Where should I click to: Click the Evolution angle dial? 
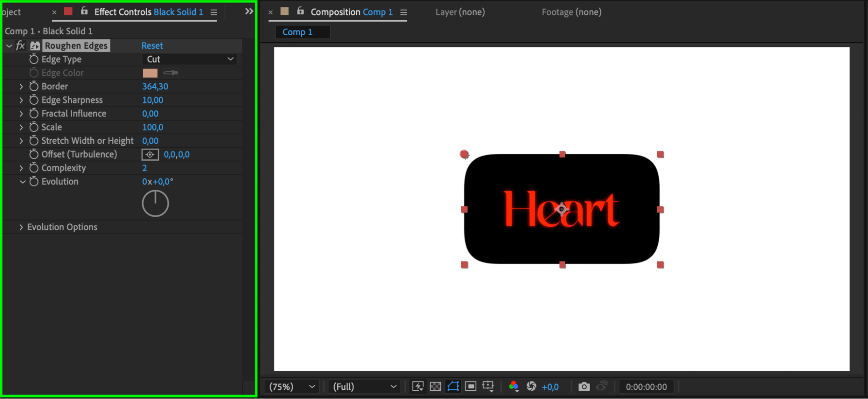coord(155,203)
